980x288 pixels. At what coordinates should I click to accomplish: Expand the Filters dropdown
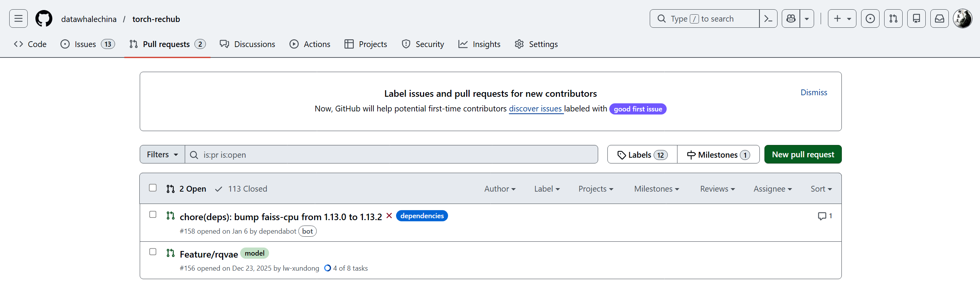[x=162, y=155]
